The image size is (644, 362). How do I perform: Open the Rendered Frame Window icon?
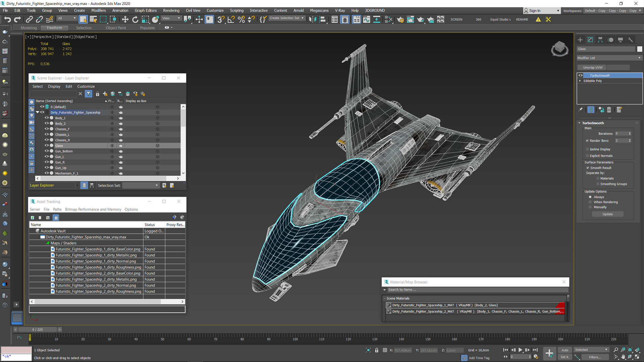tap(410, 19)
